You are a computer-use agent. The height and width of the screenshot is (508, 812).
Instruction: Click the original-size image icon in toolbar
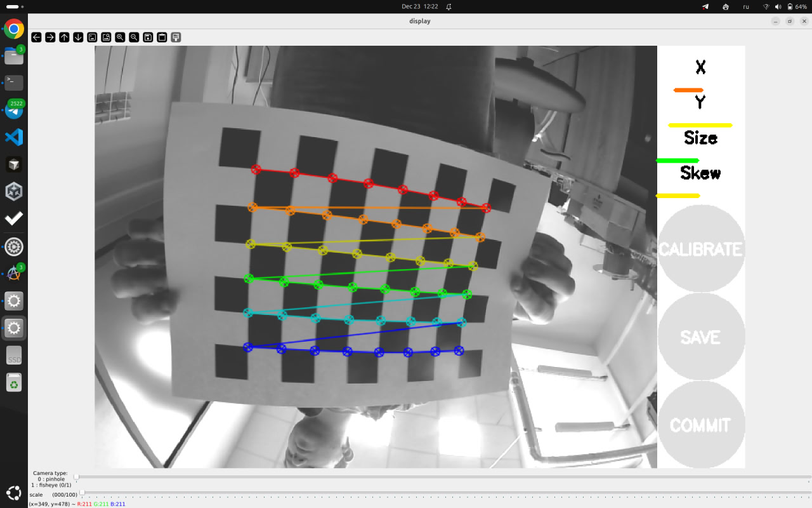click(92, 37)
